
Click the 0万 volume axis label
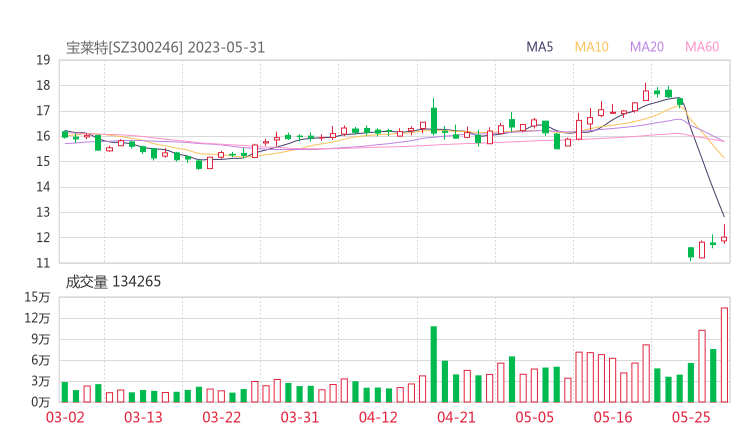tap(41, 402)
